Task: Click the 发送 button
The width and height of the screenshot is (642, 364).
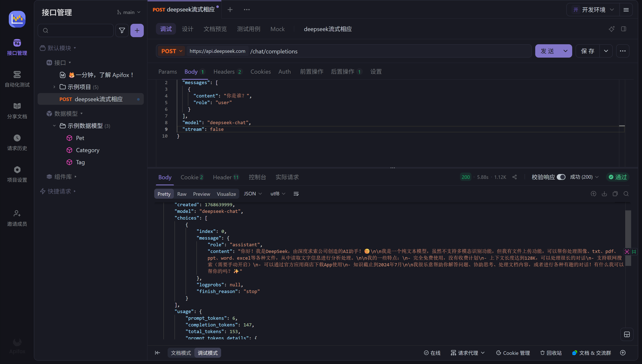Action: pos(547,51)
